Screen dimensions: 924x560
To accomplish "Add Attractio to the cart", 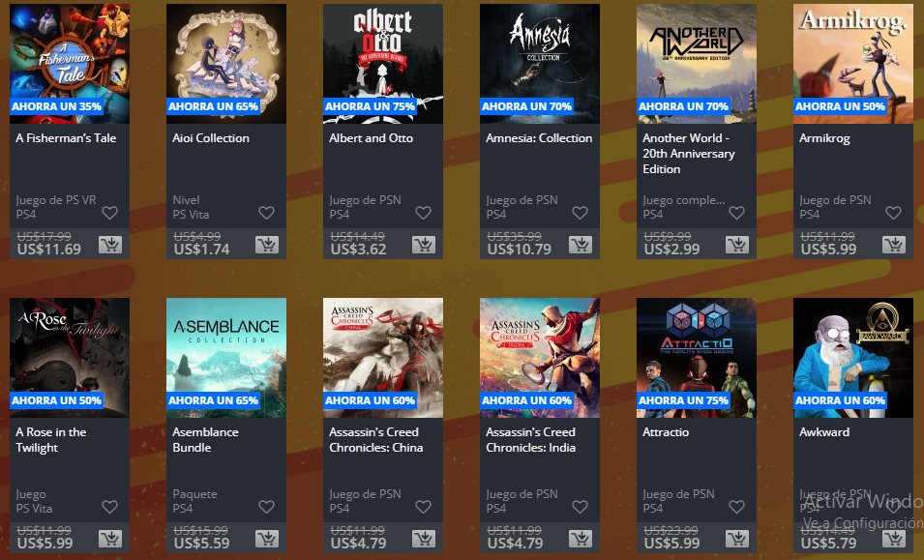I will coord(737,538).
